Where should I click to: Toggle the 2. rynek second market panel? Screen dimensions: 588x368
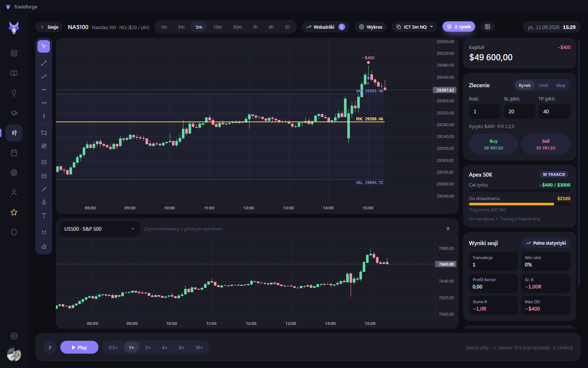[x=459, y=27]
